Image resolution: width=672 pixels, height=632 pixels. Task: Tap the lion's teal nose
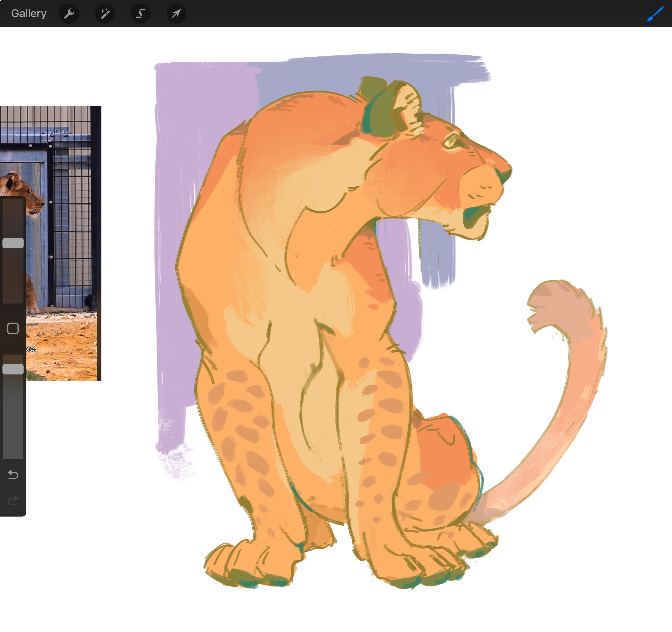504,176
